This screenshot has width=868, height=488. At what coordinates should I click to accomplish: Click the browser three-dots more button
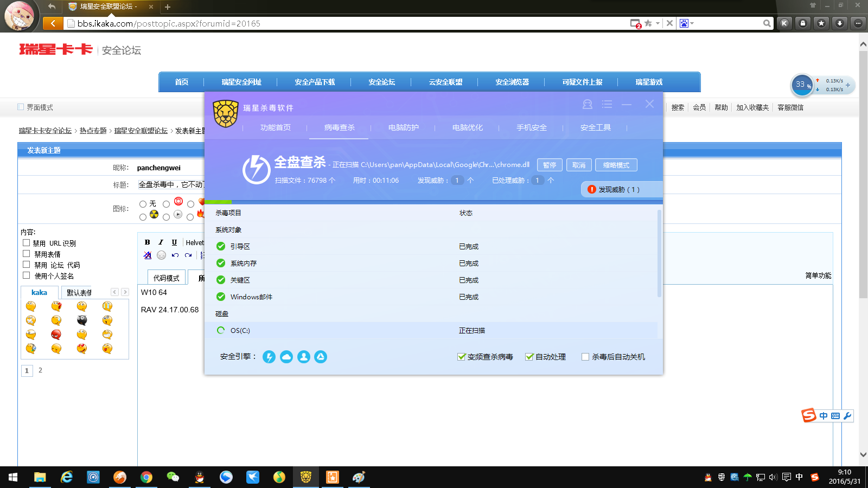point(858,23)
